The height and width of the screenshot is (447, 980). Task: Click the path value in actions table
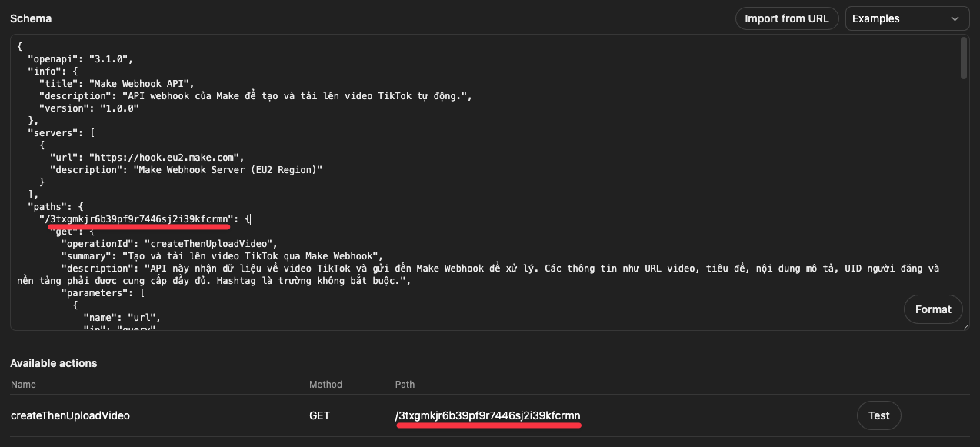488,415
